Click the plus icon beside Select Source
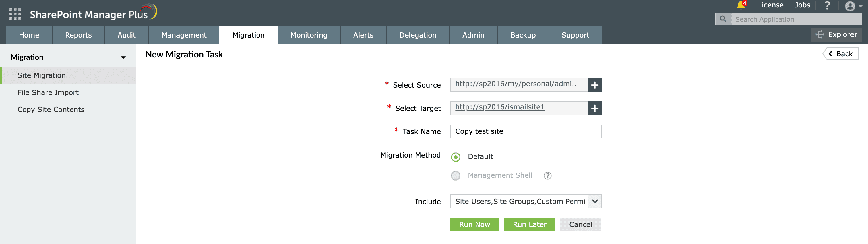The image size is (868, 244). point(595,85)
